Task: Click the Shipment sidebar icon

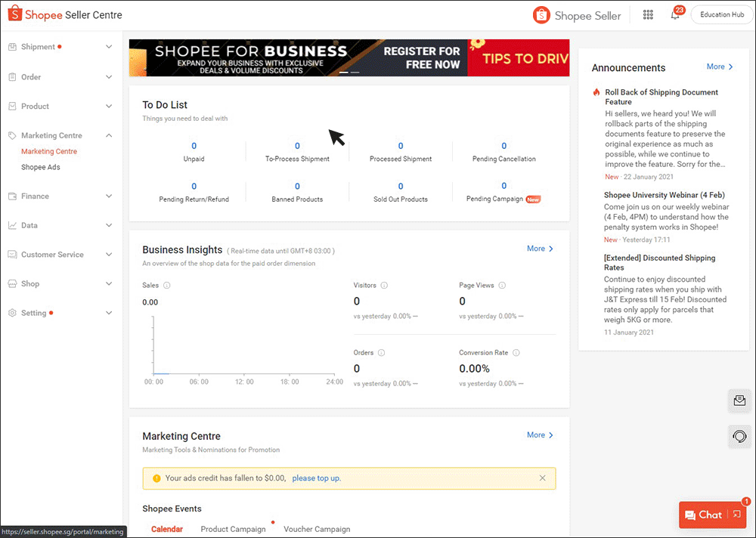Action: [13, 47]
